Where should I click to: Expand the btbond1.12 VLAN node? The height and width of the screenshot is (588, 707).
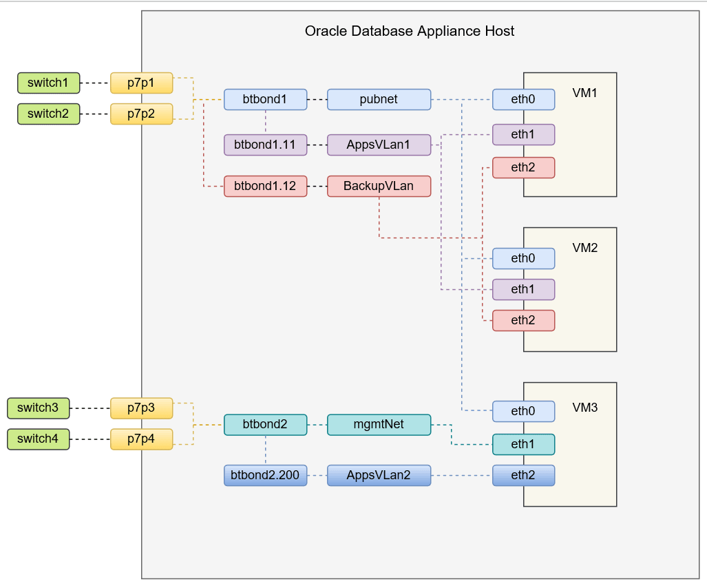tap(265, 186)
